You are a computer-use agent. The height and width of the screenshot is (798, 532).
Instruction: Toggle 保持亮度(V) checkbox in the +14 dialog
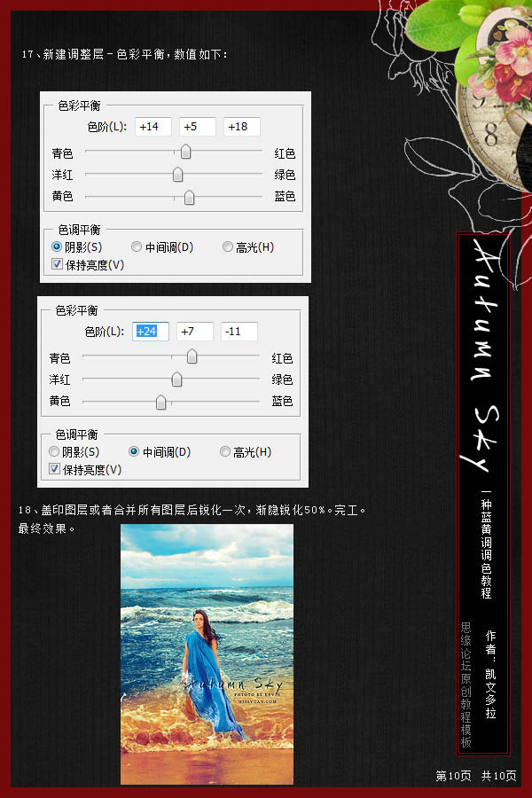click(58, 264)
